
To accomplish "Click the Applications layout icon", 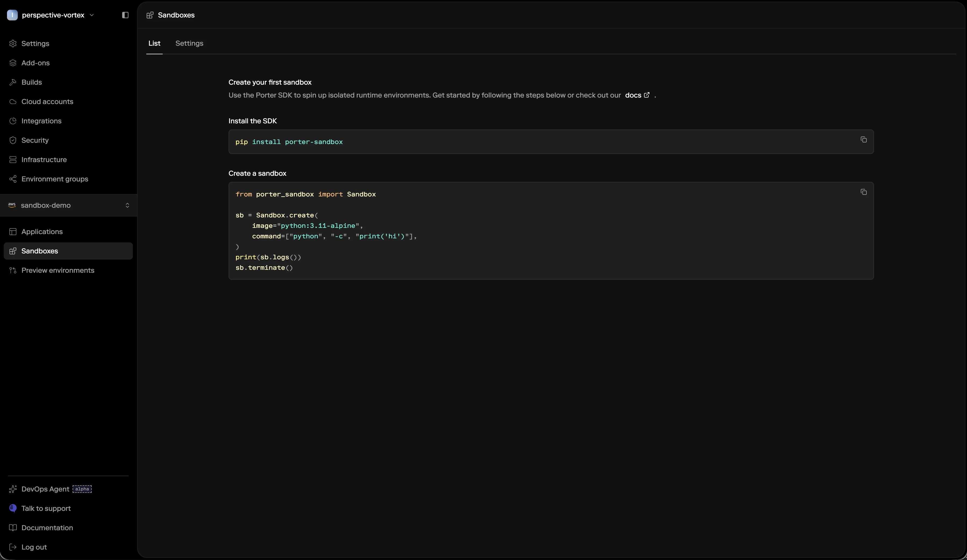I will 13,232.
